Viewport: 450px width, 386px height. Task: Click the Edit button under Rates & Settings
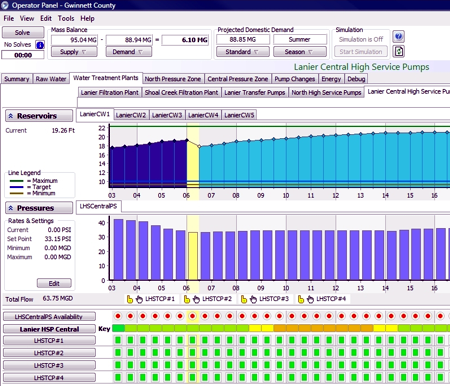54,283
